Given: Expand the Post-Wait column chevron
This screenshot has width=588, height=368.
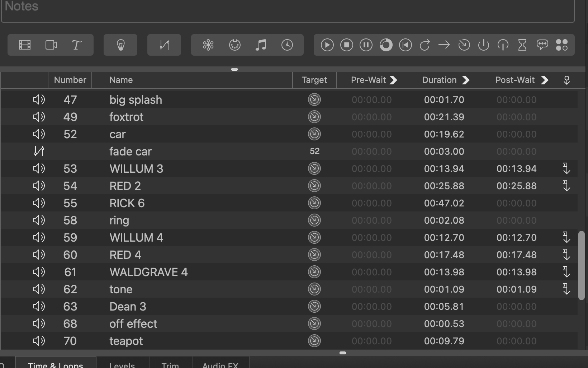Looking at the screenshot, I should pyautogui.click(x=545, y=80).
